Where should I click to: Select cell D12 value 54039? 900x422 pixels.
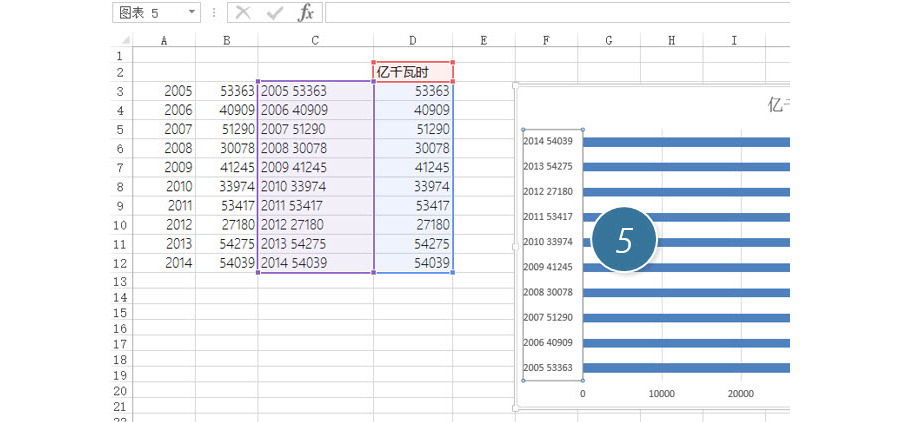tap(413, 263)
